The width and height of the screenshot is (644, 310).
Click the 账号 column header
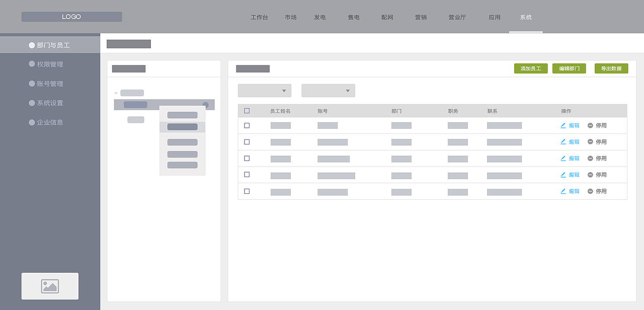coord(323,111)
